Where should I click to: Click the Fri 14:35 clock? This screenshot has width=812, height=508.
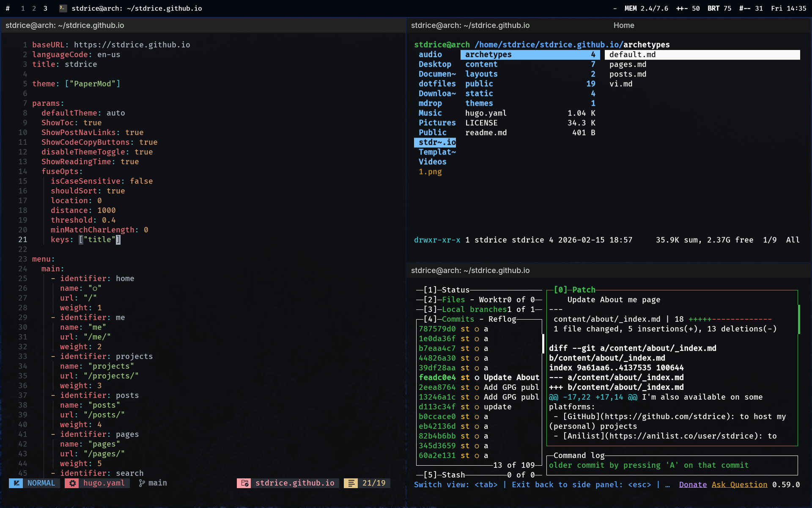click(x=788, y=8)
